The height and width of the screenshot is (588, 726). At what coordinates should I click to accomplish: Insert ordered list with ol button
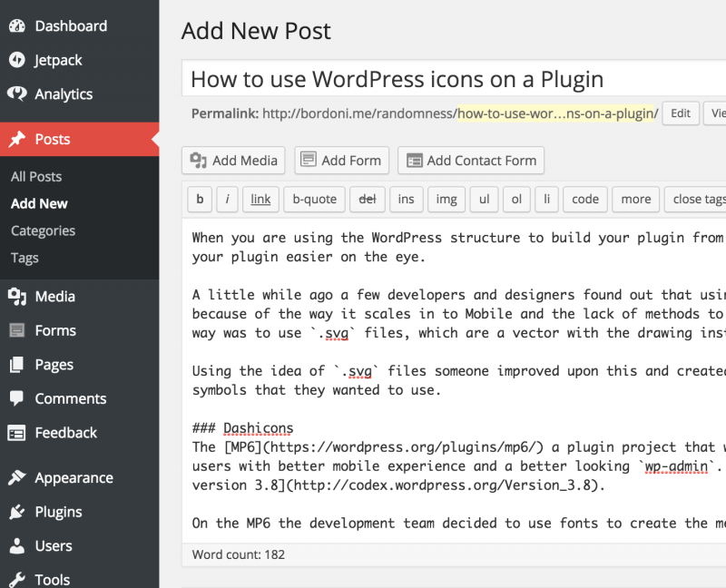click(516, 199)
